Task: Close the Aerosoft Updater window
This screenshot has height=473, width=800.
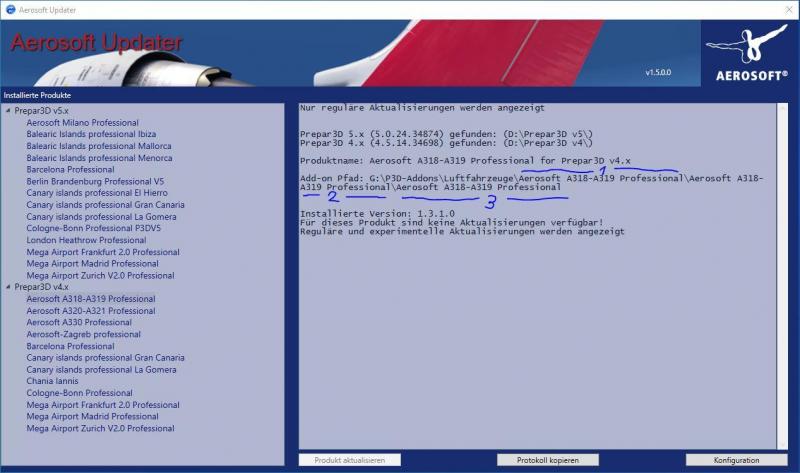Action: point(789,10)
